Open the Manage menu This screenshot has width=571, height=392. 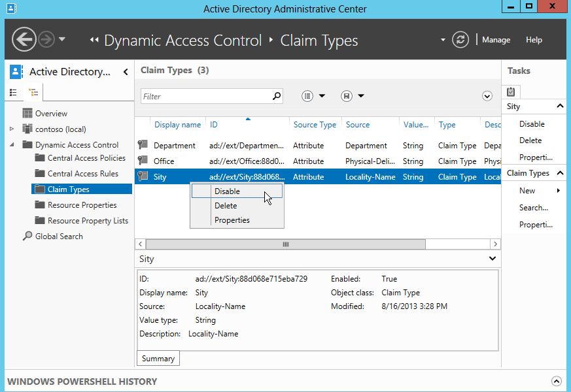tap(496, 40)
